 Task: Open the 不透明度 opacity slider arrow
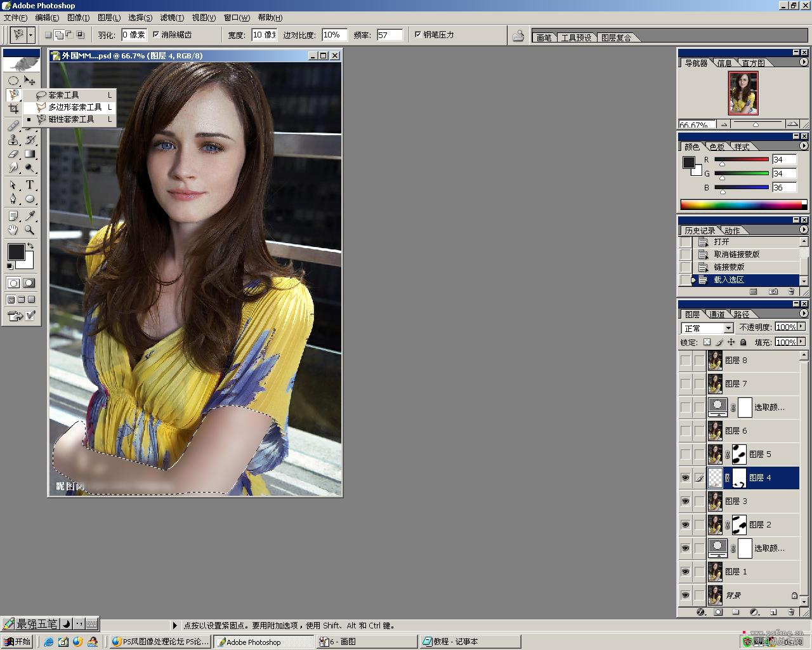coord(801,327)
